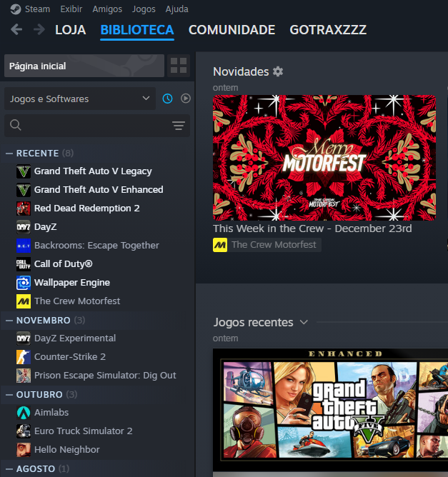Click the Call of Duty icon
Viewport: 448px width, 477px height.
(24, 264)
